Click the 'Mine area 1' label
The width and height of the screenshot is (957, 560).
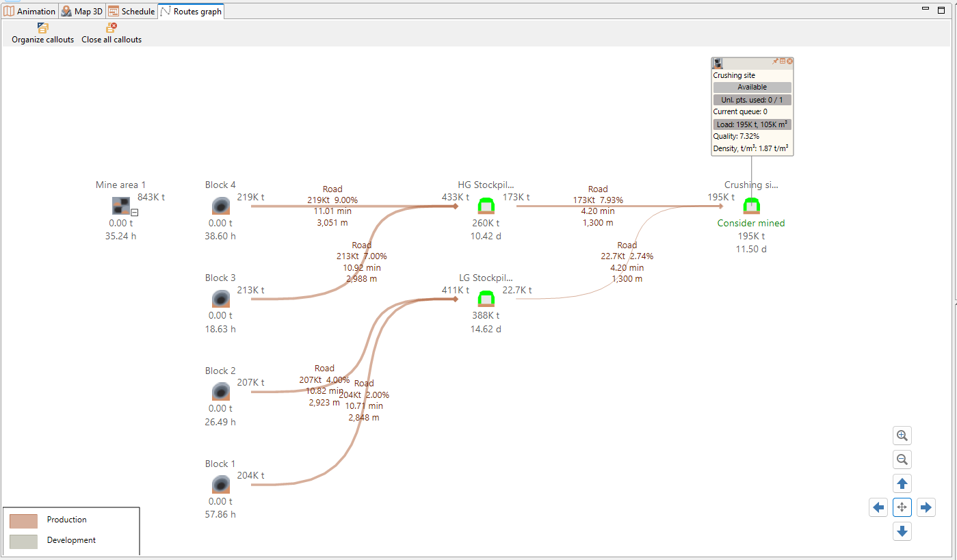click(120, 185)
